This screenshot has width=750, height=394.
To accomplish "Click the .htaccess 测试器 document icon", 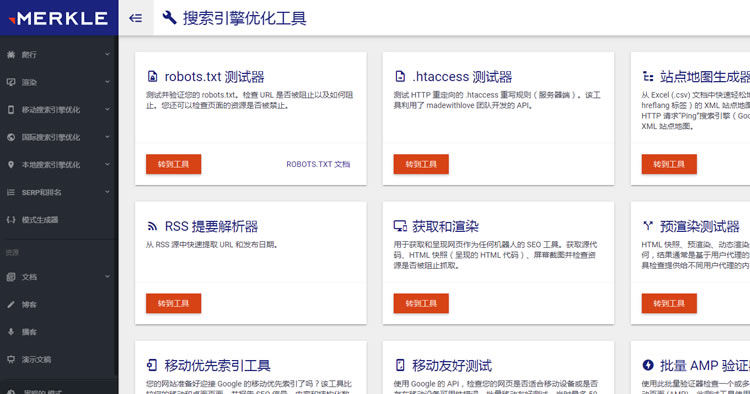I will pos(400,77).
